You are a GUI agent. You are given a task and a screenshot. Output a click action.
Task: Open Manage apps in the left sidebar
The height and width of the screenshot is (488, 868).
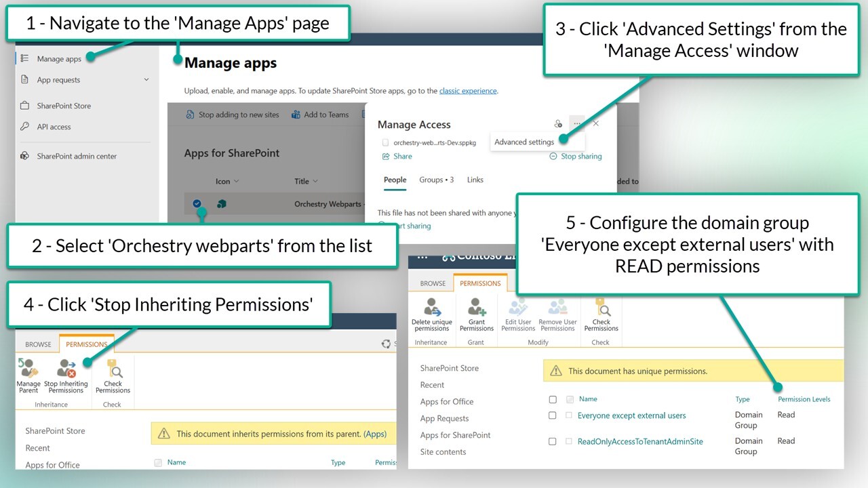pos(59,59)
